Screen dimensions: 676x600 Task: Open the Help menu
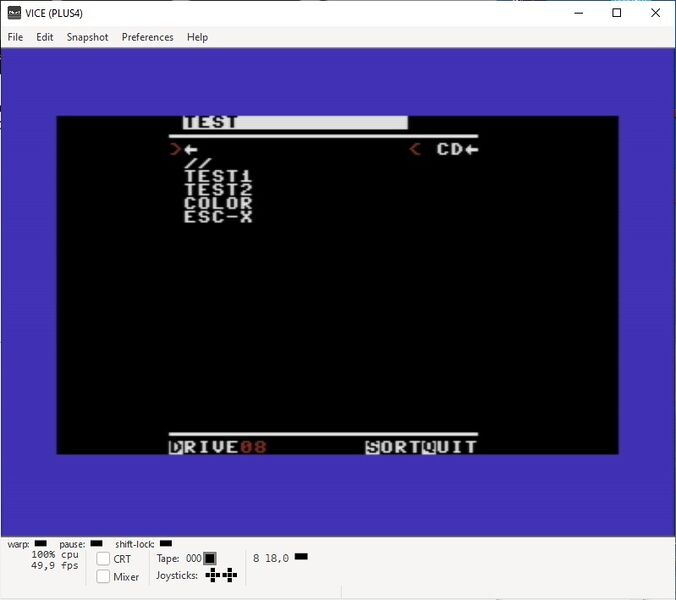pyautogui.click(x=197, y=38)
